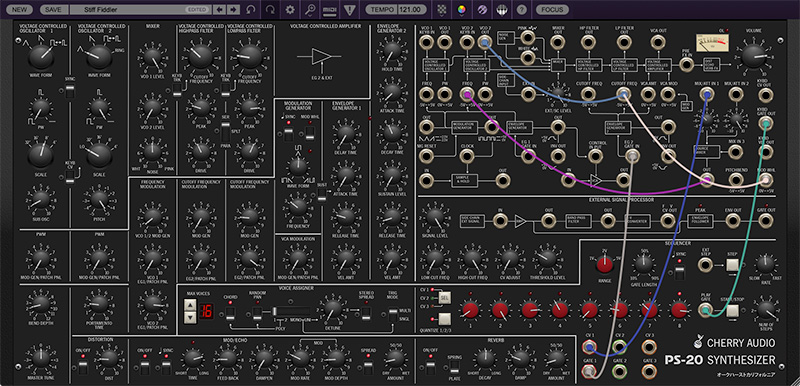The height and width of the screenshot is (386, 800).
Task: Click the KYBD CV OUT jack
Action: (x=765, y=94)
